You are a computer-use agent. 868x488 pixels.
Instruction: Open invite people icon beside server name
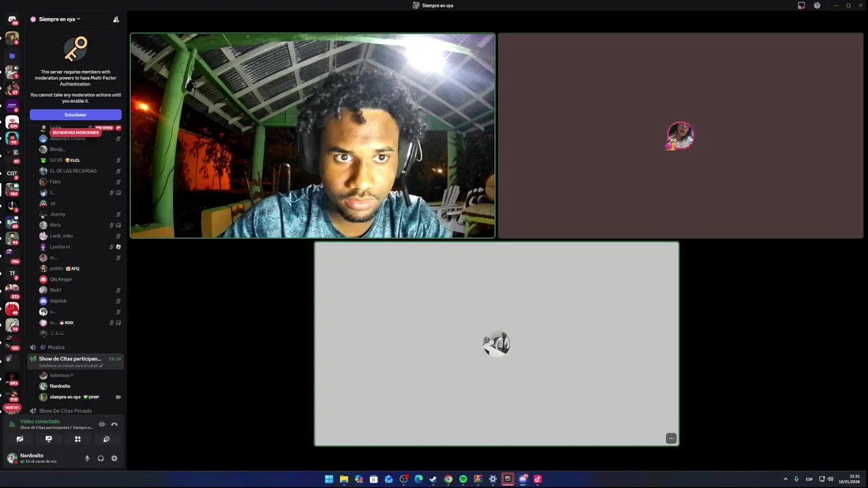point(116,19)
